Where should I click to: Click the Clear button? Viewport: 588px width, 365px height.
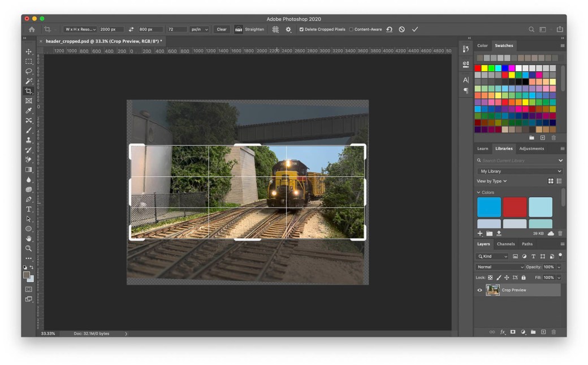coord(222,29)
